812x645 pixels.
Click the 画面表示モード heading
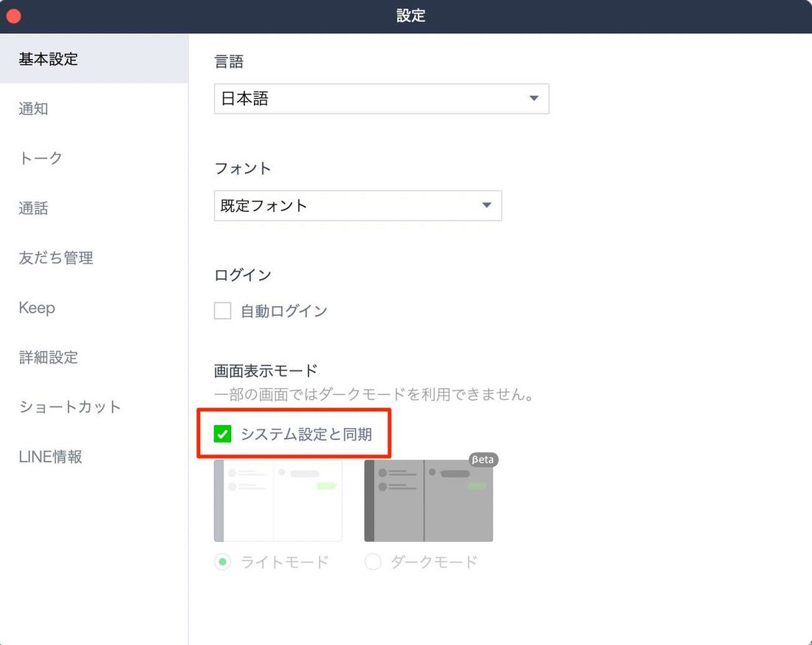click(266, 370)
